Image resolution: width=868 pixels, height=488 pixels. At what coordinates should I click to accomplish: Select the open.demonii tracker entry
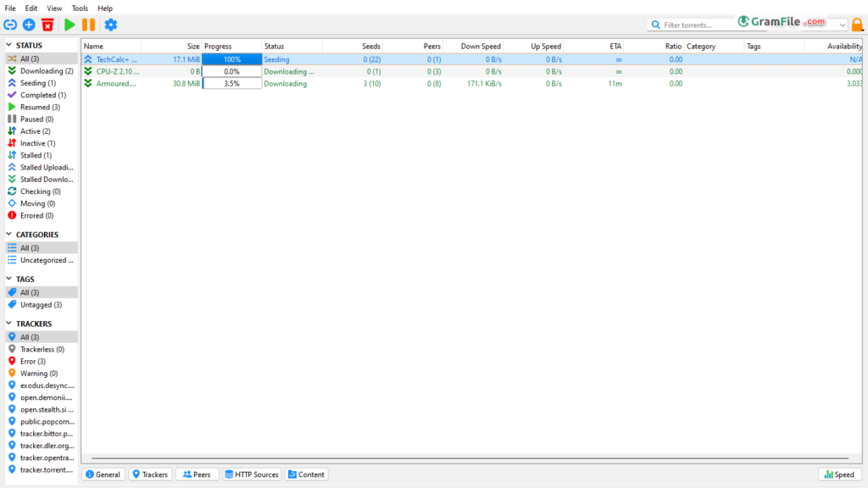tap(42, 397)
